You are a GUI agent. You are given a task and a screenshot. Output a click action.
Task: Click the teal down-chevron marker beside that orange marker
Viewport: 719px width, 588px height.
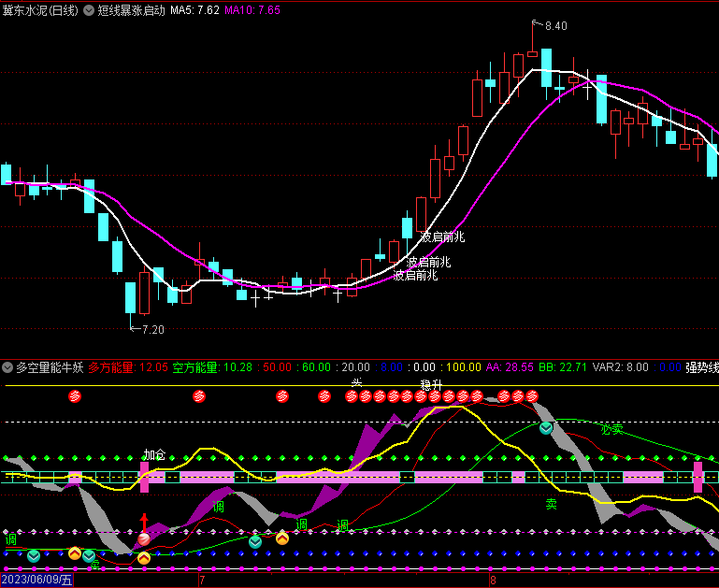pos(255,542)
